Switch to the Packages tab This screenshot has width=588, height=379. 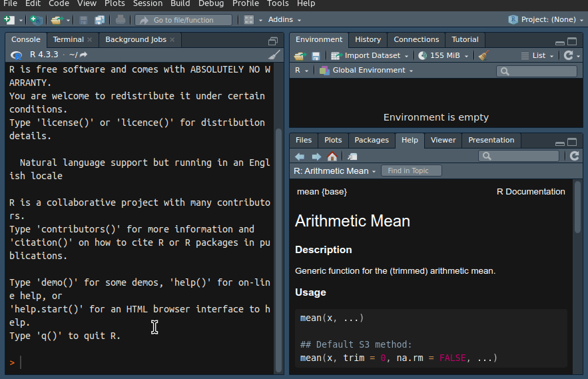point(371,140)
